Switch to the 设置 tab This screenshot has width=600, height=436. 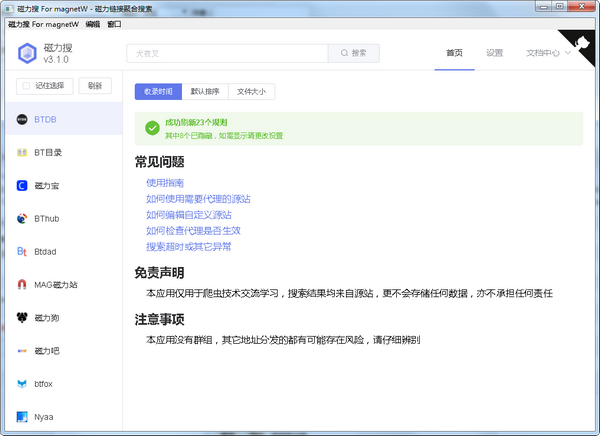(494, 53)
